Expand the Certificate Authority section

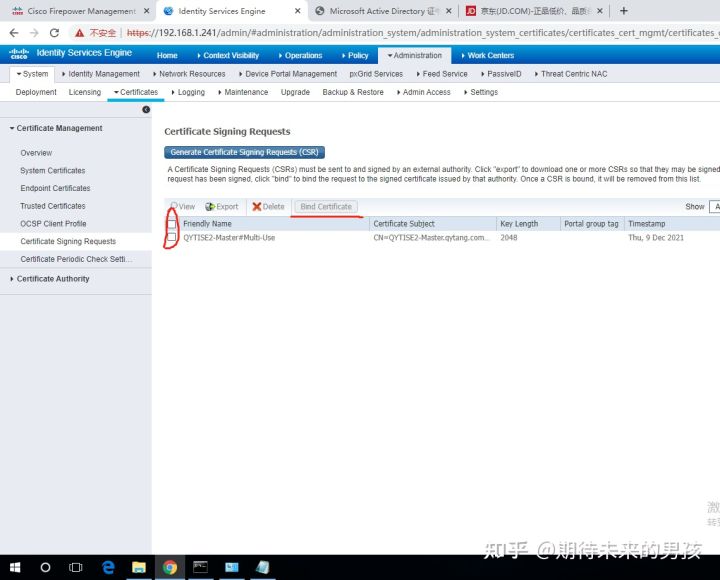tap(50, 279)
